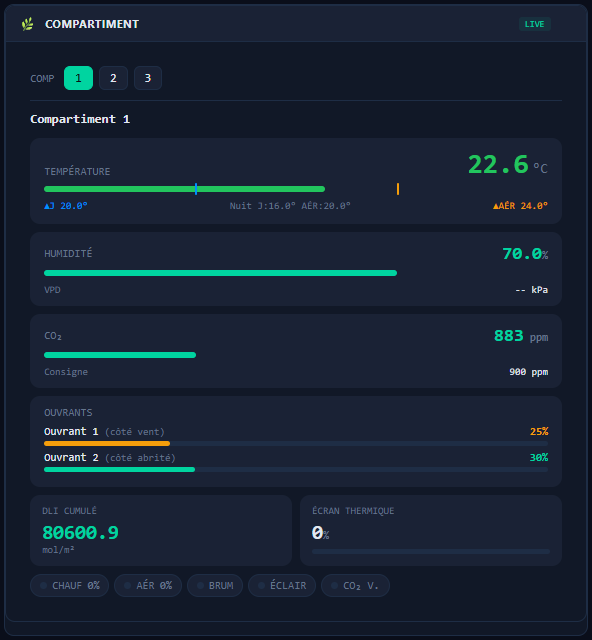Click the -- kPa VPD value
592x640 pixels.
532,290
